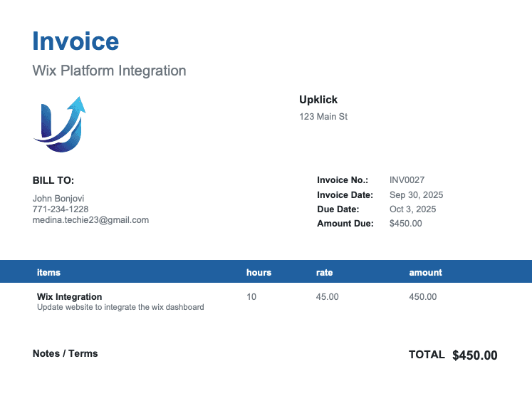This screenshot has width=532, height=406.
Task: Select the Amount Due value $450.00
Action: 405,224
